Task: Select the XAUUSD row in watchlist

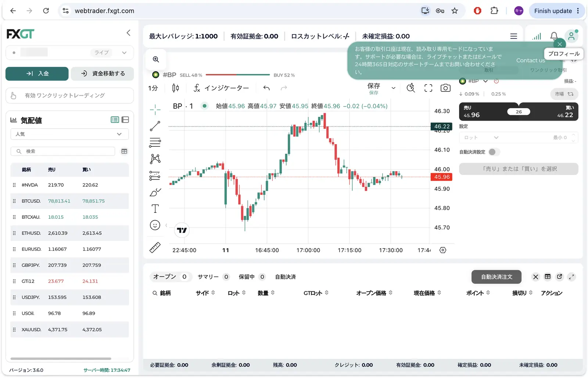Action: coord(69,329)
